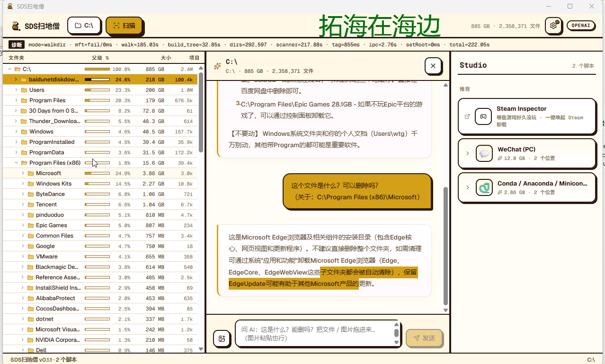Viewport: 605px width, 364px height.
Task: Select the InstallShield Ins... folder row
Action: coord(100,288)
